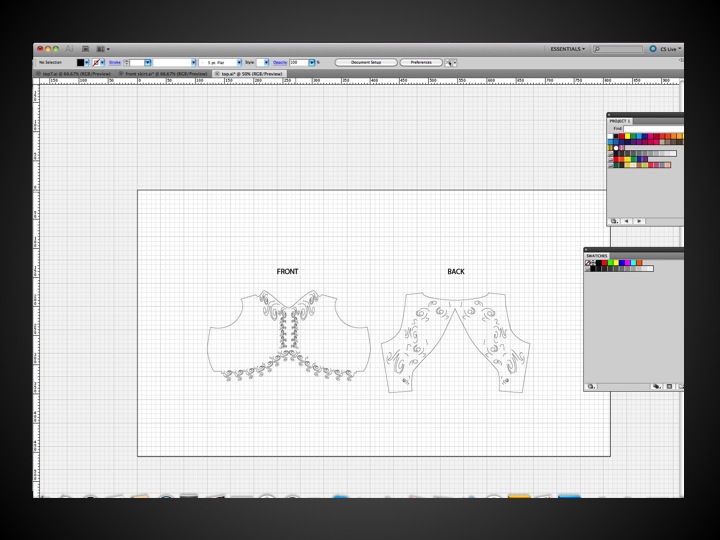Click the Opacity value field
Viewport: 720px width, 540px height.
point(298,62)
